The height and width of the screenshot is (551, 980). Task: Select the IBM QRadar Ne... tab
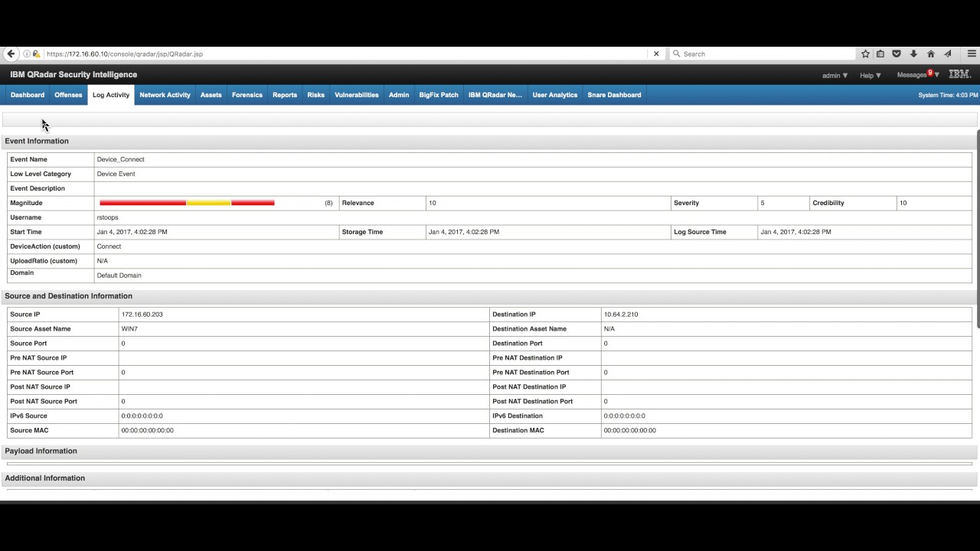pos(495,95)
